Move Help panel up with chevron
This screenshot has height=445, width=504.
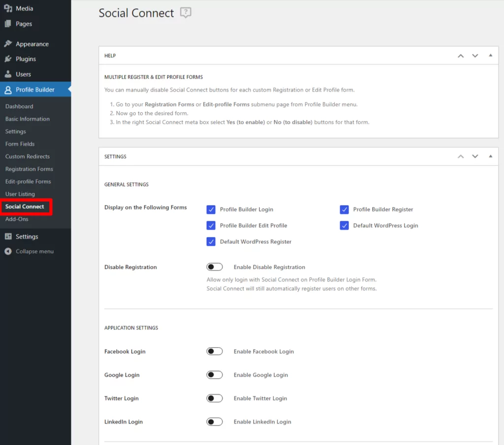click(x=461, y=56)
